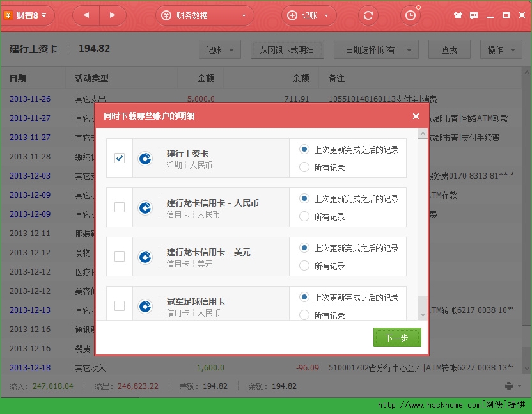
Task: Click dialog scrollbar up arrow
Action: (423, 134)
